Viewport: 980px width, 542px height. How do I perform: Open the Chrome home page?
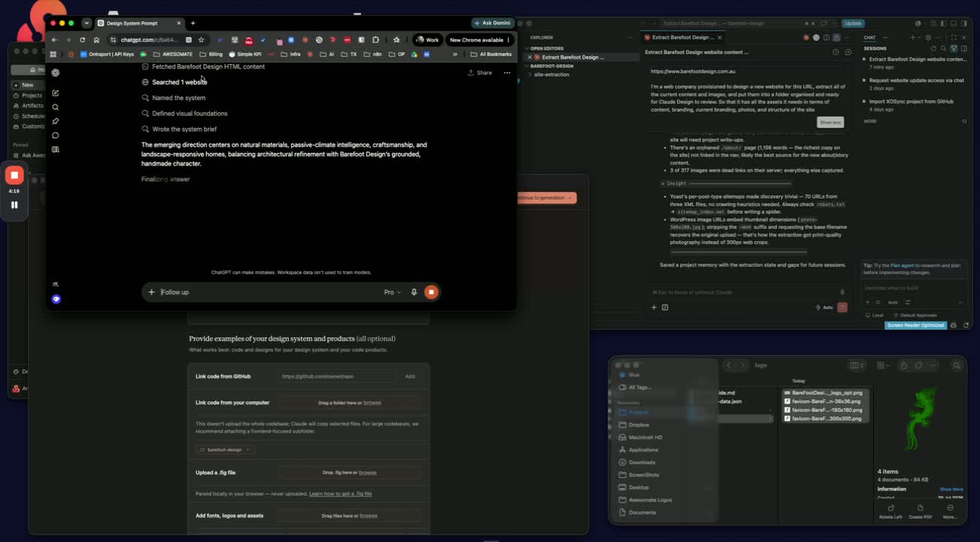pyautogui.click(x=96, y=40)
